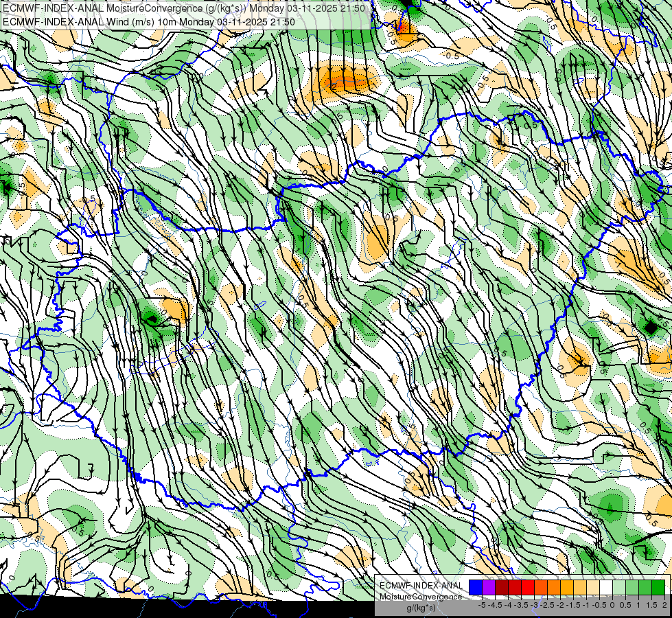Click the 0 legend tick label
Screen dimensions: 672x618
coord(612,605)
